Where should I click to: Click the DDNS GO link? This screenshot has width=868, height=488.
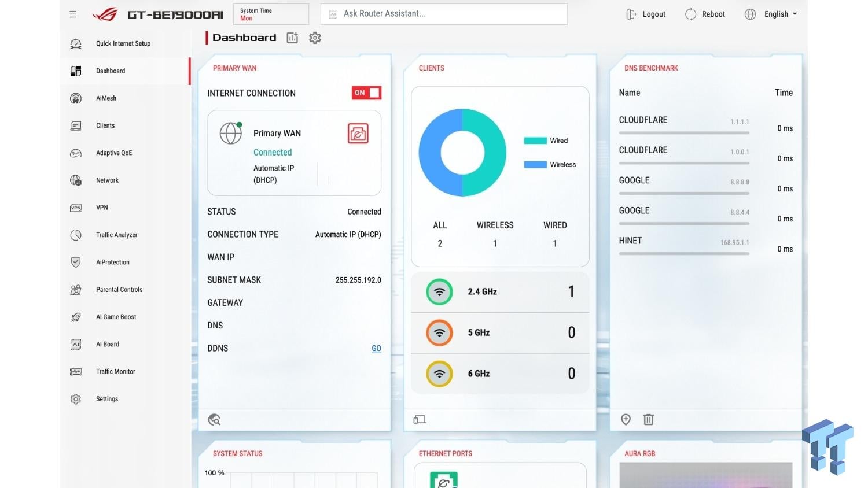(376, 349)
